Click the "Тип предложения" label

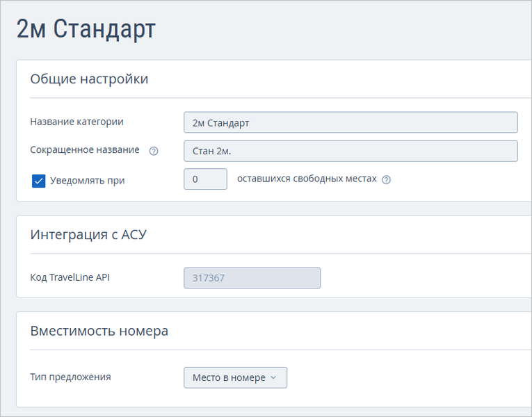tap(70, 377)
